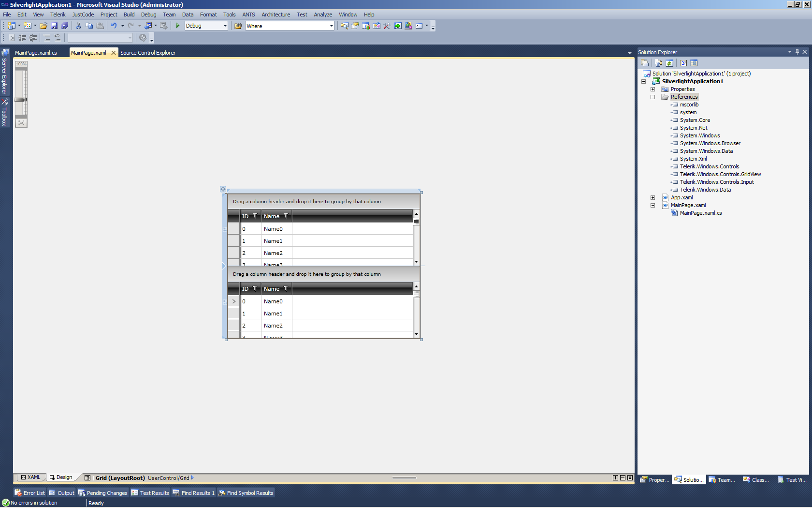Click the Open File folder icon
Viewport: 812px width, 508px height.
click(x=43, y=26)
